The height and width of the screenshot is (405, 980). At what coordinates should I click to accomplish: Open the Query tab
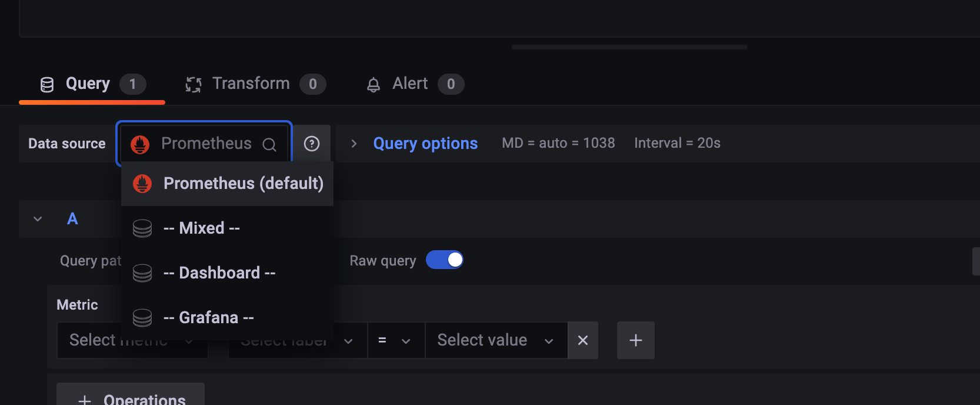[x=92, y=84]
